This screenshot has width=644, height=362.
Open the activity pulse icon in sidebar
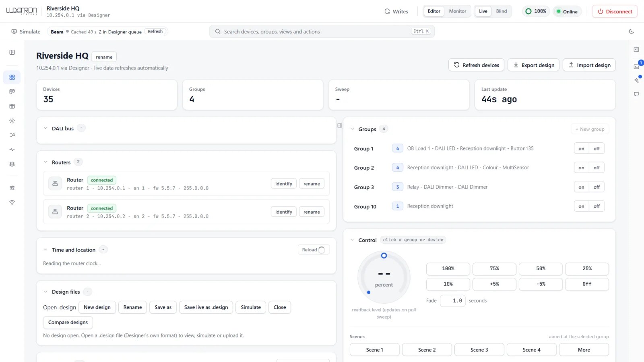point(12,150)
